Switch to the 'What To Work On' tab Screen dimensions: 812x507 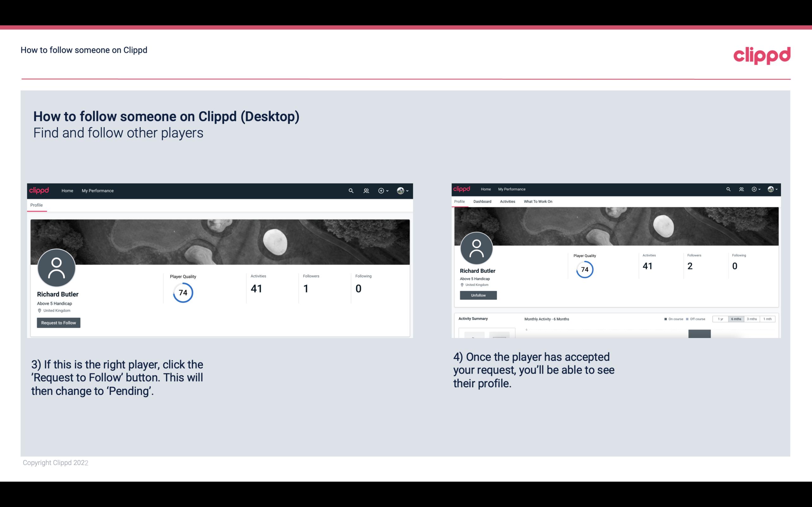point(538,202)
